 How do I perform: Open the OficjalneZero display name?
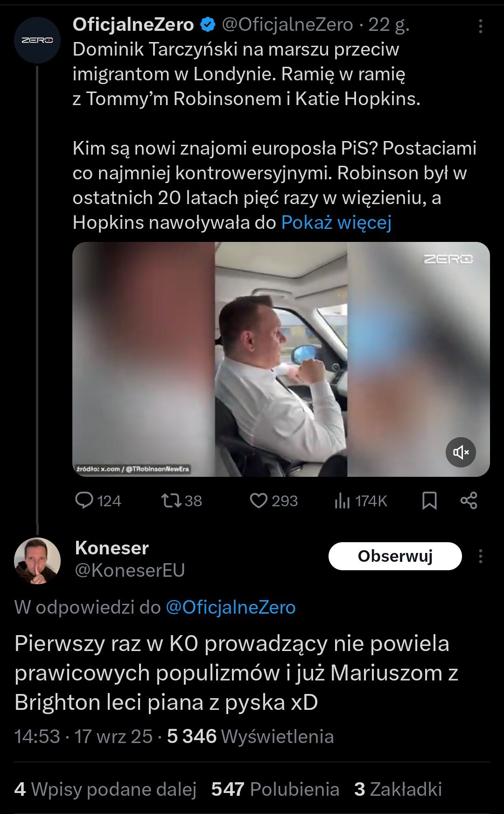click(x=133, y=24)
